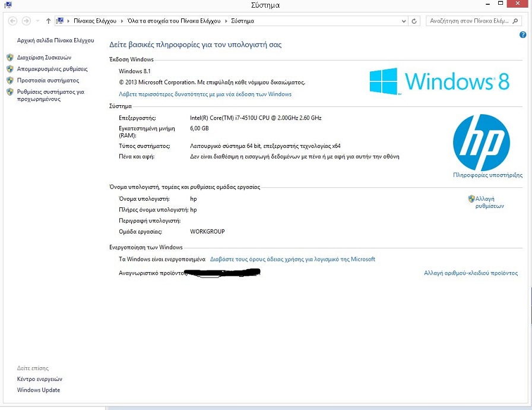Select Όλα τα στοιχεία του Πίνακα Ελέγχου breadcrumb
The image size is (532, 410).
click(x=174, y=21)
